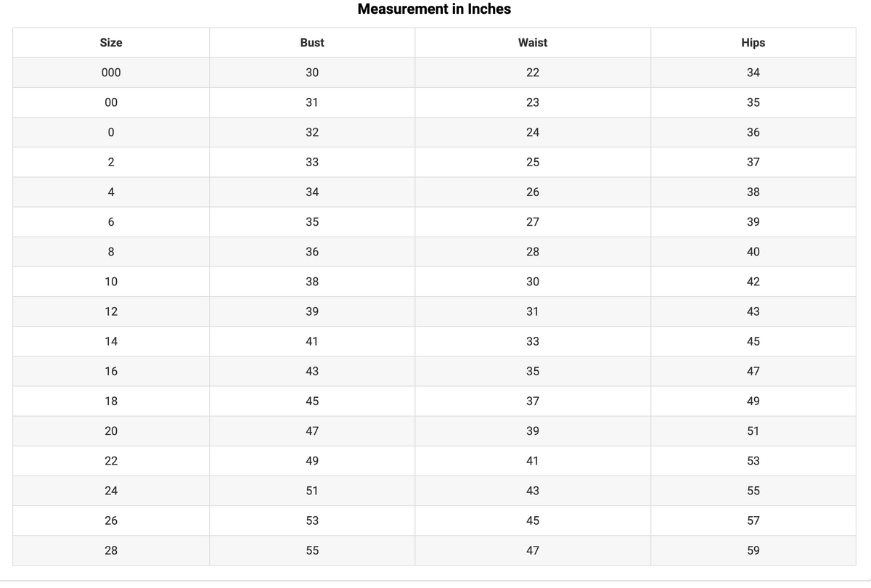Select the Measurement in Inches title
Viewport: 871px width, 588px height.
pos(434,9)
